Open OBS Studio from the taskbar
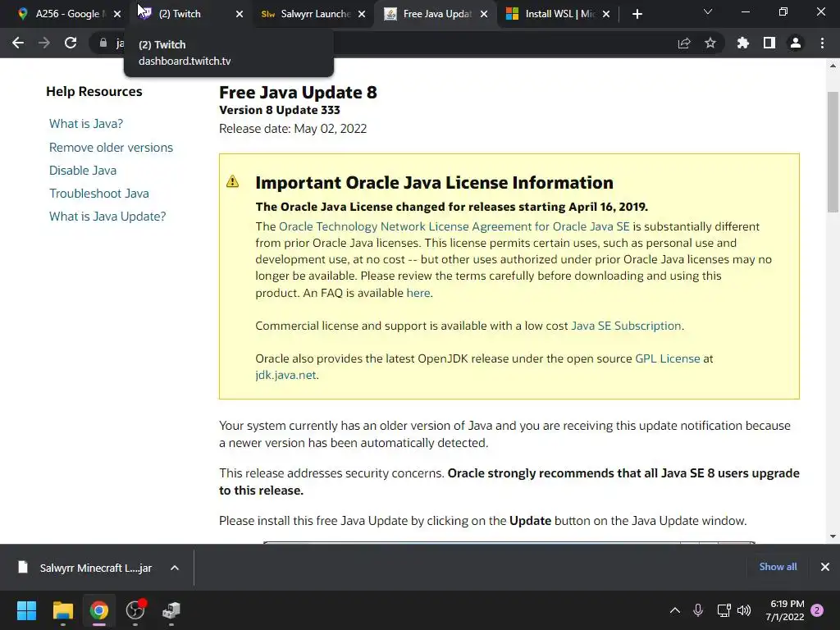 135,610
